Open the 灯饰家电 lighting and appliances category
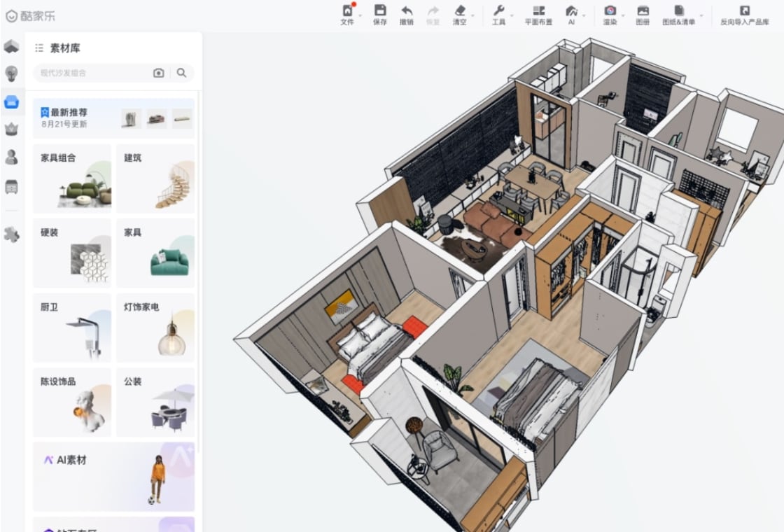This screenshot has width=784, height=532. pos(155,328)
